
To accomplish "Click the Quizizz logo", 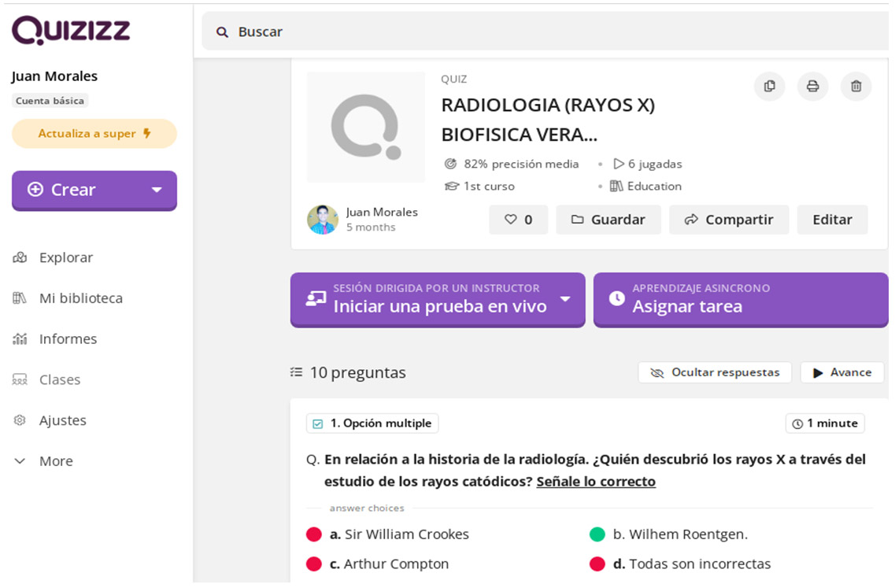I will 69,30.
